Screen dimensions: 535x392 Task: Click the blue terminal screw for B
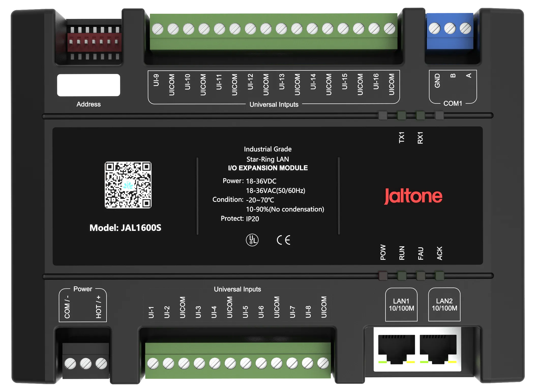450,28
